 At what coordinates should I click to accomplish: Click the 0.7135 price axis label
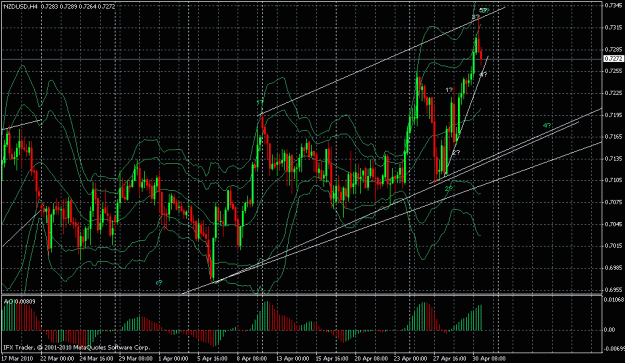pyautogui.click(x=614, y=159)
